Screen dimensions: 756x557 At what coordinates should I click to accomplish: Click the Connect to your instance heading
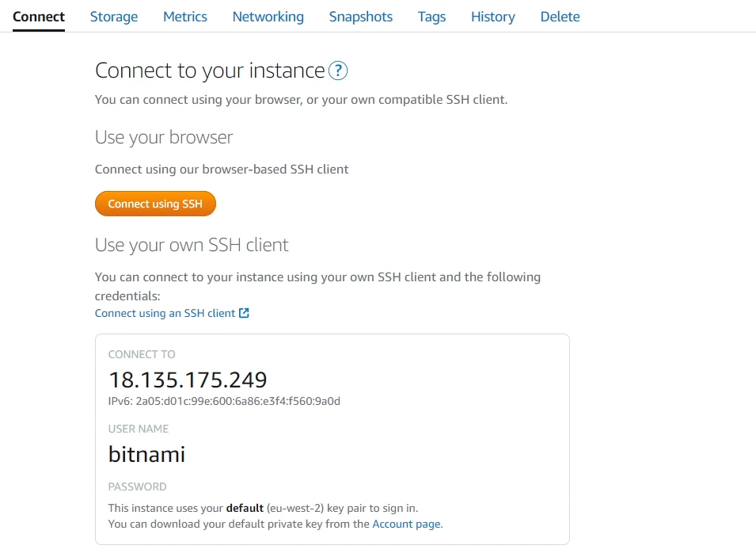coord(210,71)
